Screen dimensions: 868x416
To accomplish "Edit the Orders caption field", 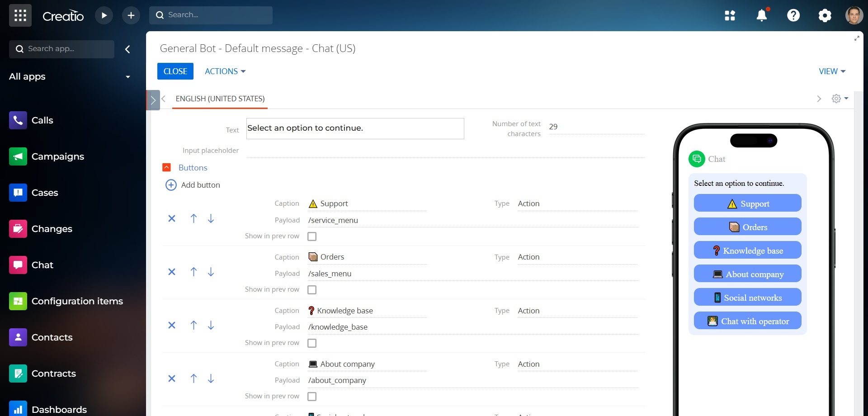I will pos(367,257).
